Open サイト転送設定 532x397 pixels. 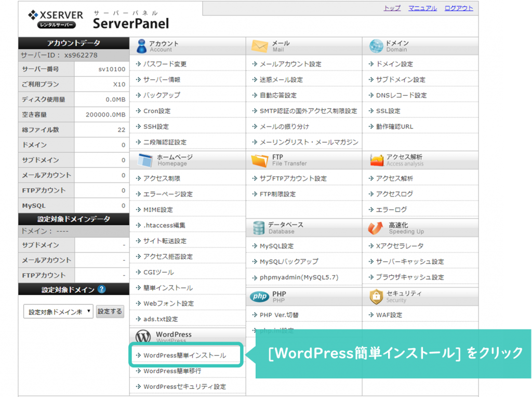[165, 241]
